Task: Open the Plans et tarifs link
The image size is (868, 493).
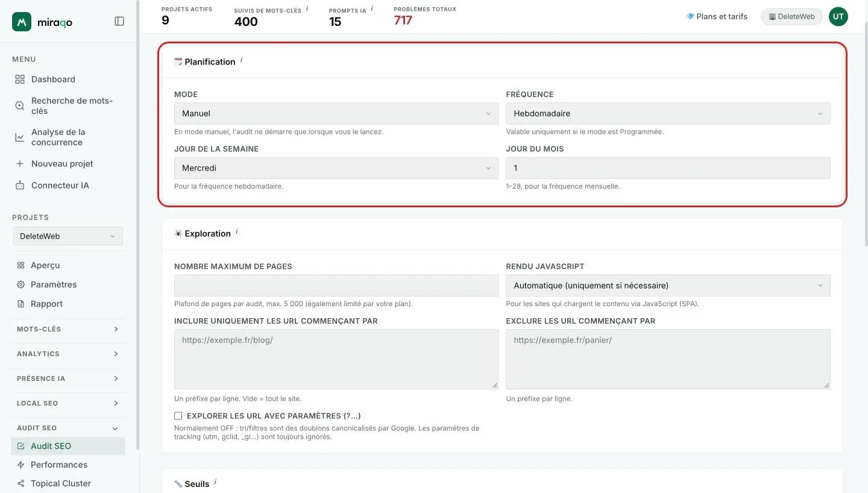Action: pyautogui.click(x=717, y=17)
